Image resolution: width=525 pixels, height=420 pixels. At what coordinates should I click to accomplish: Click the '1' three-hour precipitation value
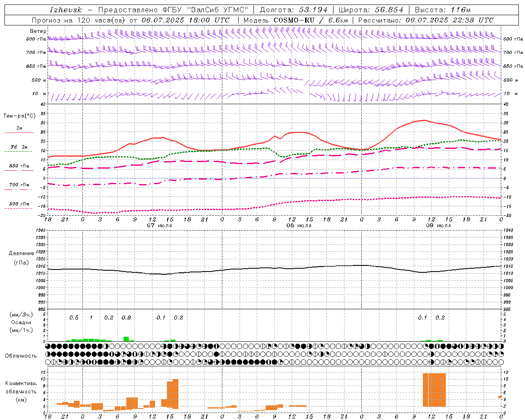coord(91,318)
